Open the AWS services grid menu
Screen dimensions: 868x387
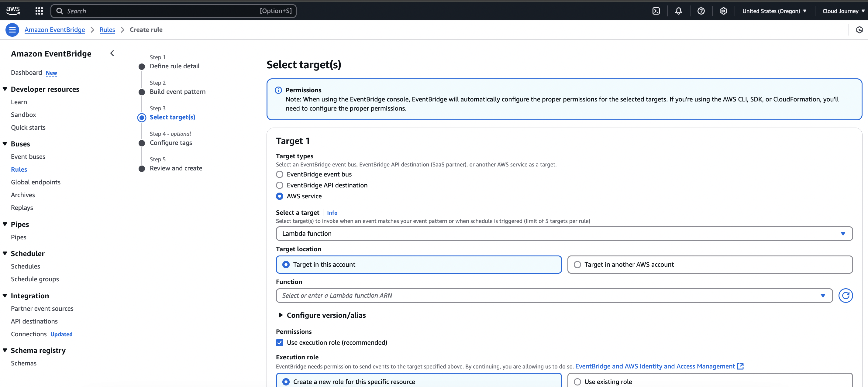pyautogui.click(x=39, y=11)
